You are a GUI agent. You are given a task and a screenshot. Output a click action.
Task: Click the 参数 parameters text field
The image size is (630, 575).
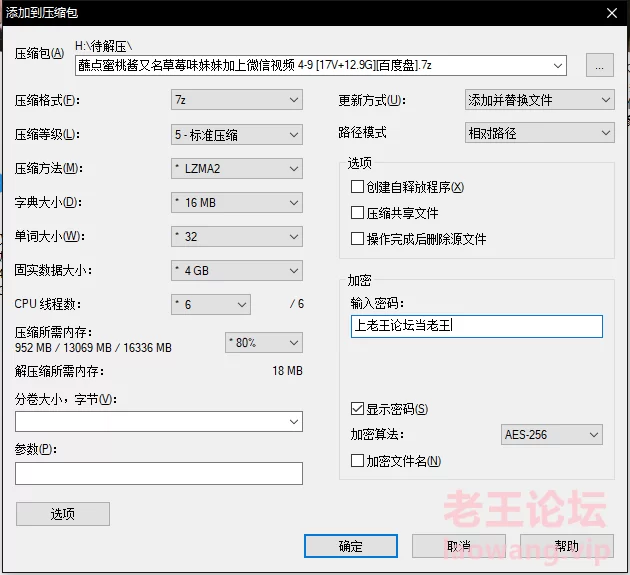159,473
